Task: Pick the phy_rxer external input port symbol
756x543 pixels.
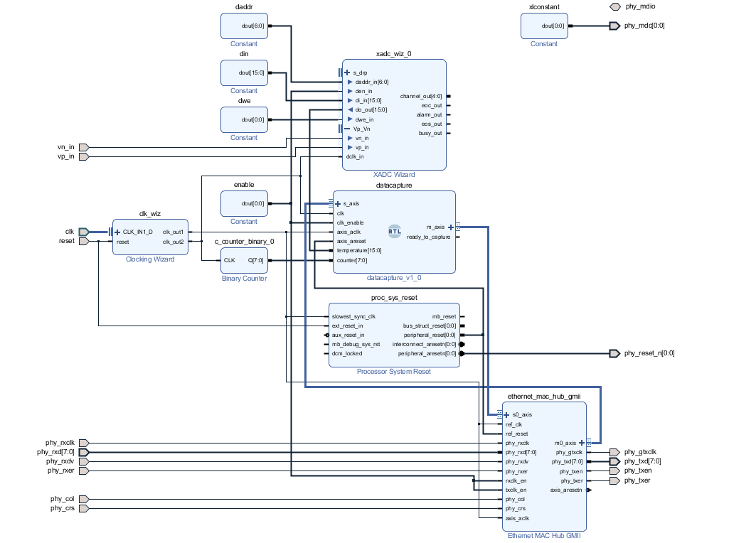Action: pos(84,471)
